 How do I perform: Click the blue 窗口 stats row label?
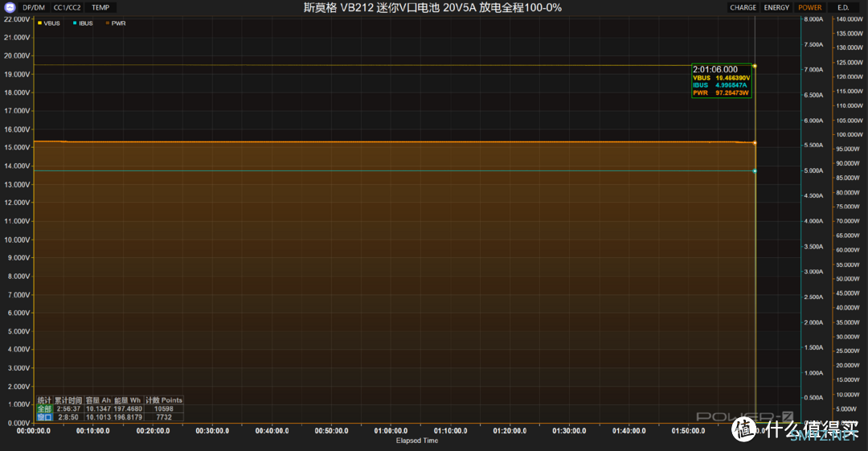pos(44,417)
